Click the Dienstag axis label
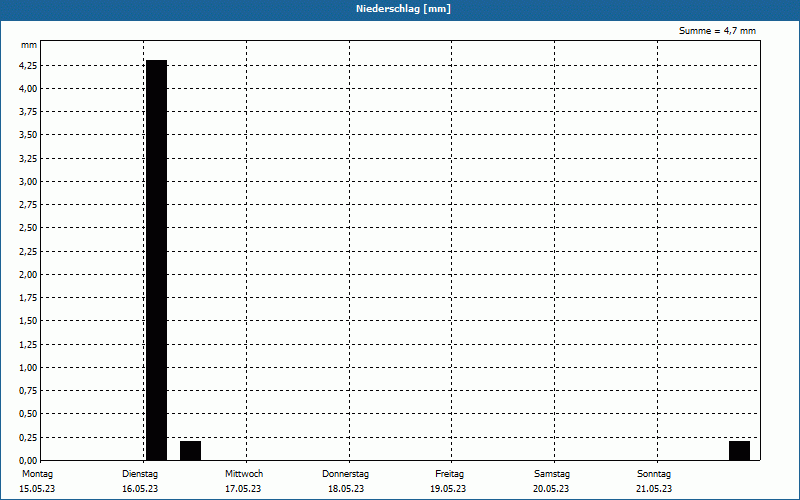Image resolution: width=800 pixels, height=500 pixels. (x=140, y=474)
